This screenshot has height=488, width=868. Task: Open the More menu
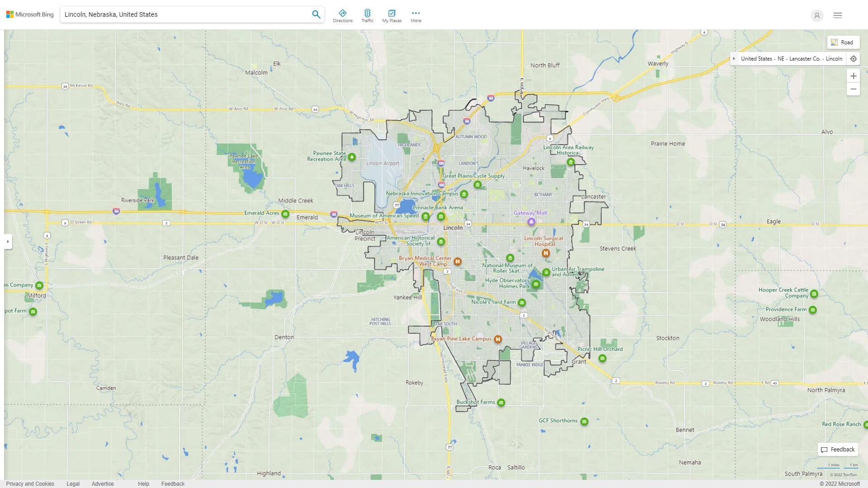(x=415, y=15)
